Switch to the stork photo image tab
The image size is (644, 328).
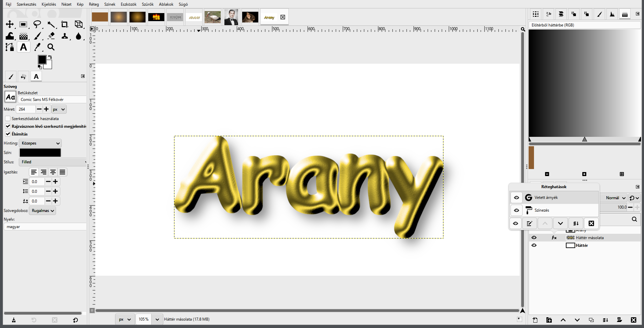click(x=213, y=17)
